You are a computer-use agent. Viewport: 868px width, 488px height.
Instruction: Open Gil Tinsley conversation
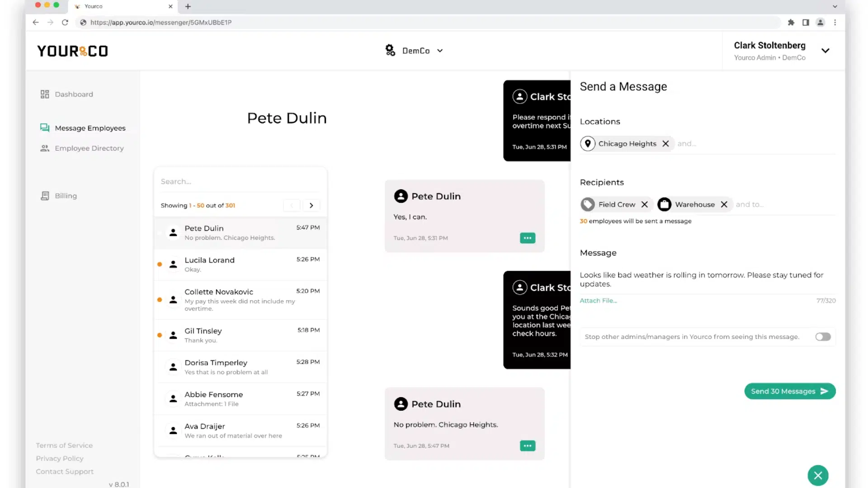click(x=240, y=335)
